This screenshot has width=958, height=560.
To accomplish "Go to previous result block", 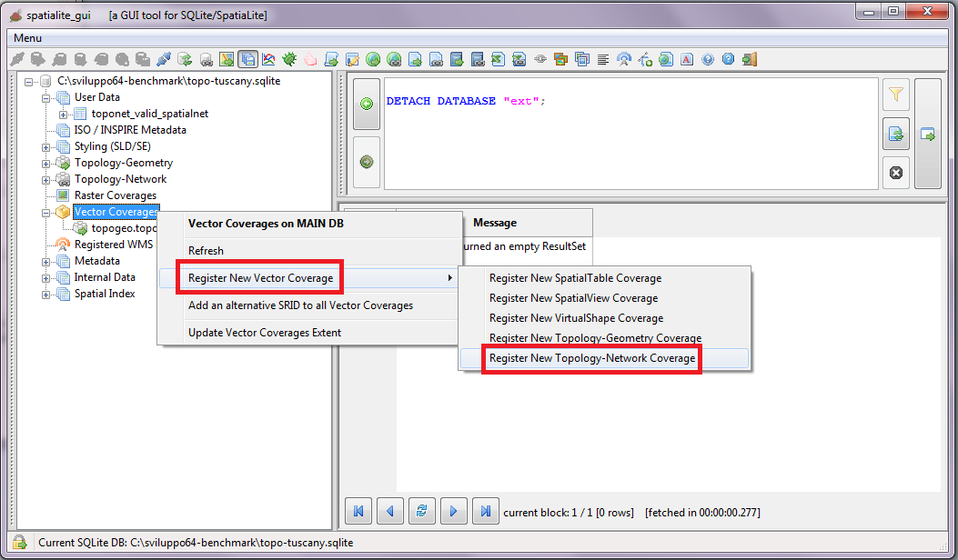I will (390, 511).
